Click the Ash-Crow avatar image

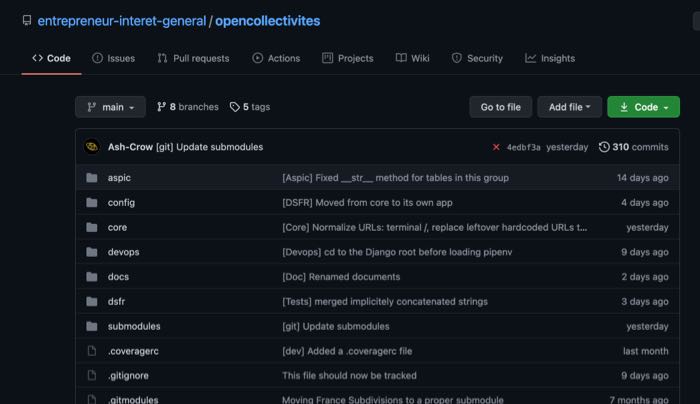coord(92,147)
